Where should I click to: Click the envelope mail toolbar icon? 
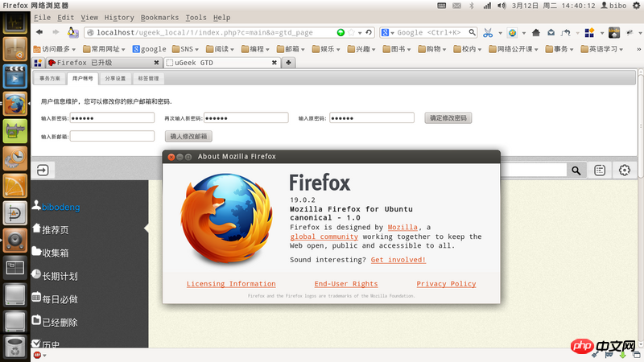[x=551, y=33]
